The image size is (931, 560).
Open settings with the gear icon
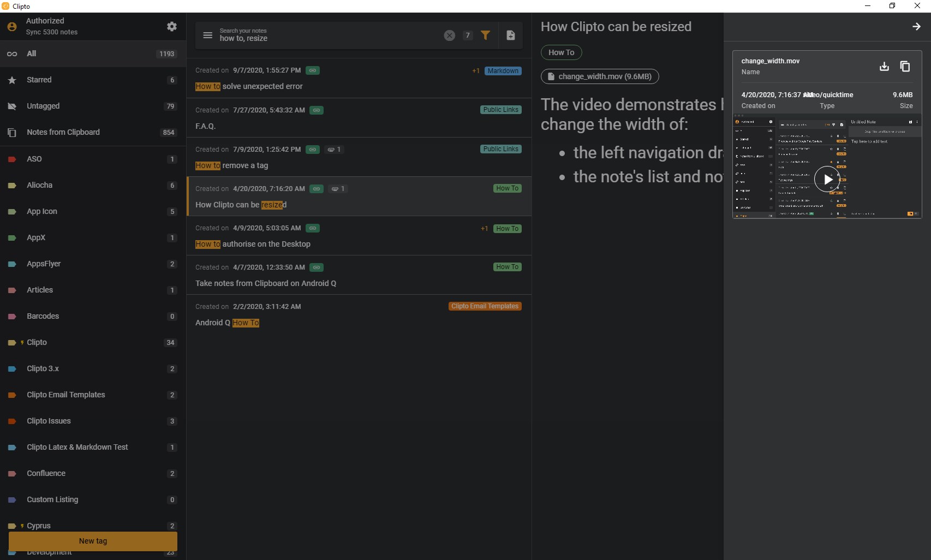click(172, 26)
